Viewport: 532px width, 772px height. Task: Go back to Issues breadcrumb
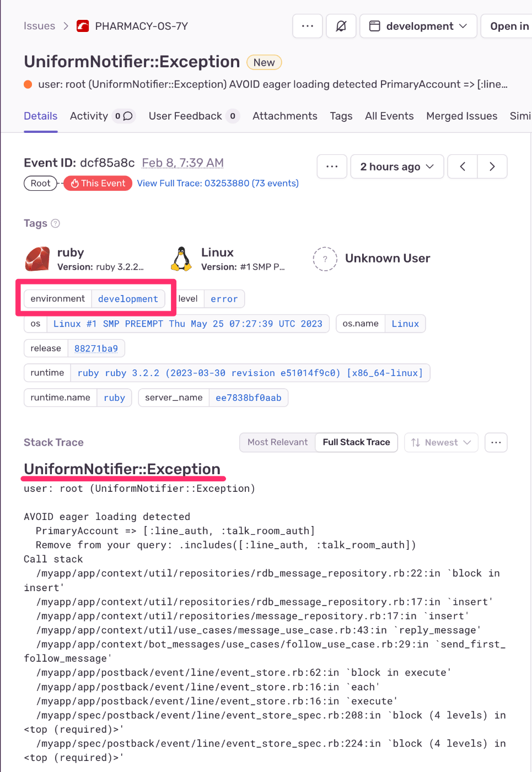point(39,26)
